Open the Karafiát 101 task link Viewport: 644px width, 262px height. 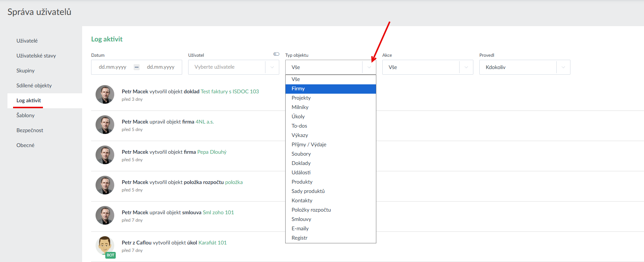pos(212,243)
